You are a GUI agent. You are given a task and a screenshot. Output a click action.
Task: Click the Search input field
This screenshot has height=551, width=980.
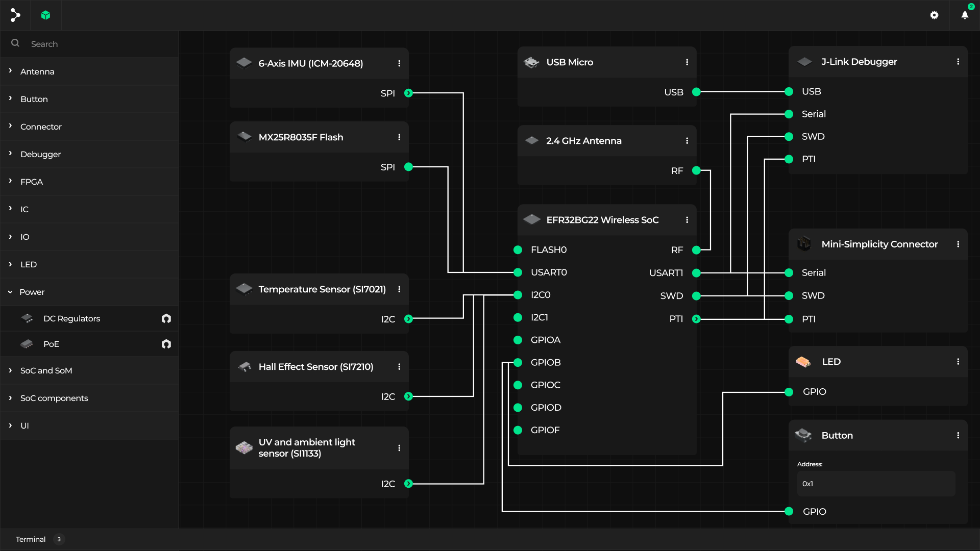[x=89, y=44]
